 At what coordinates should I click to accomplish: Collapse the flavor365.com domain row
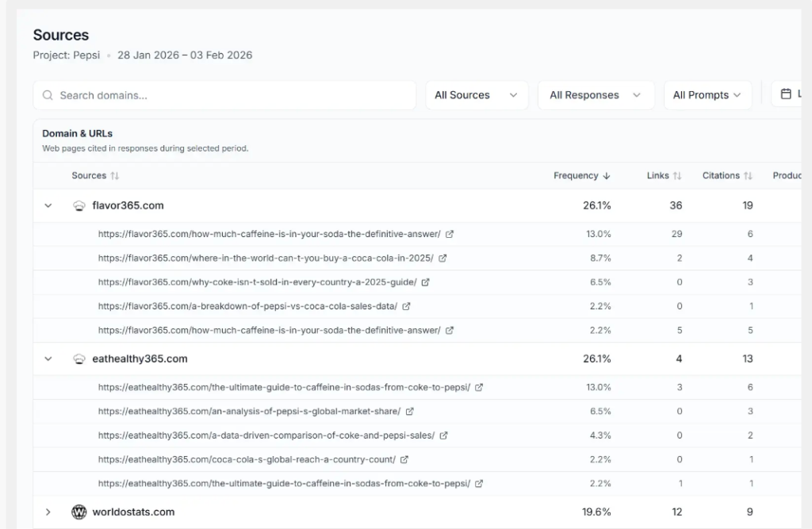pyautogui.click(x=48, y=205)
